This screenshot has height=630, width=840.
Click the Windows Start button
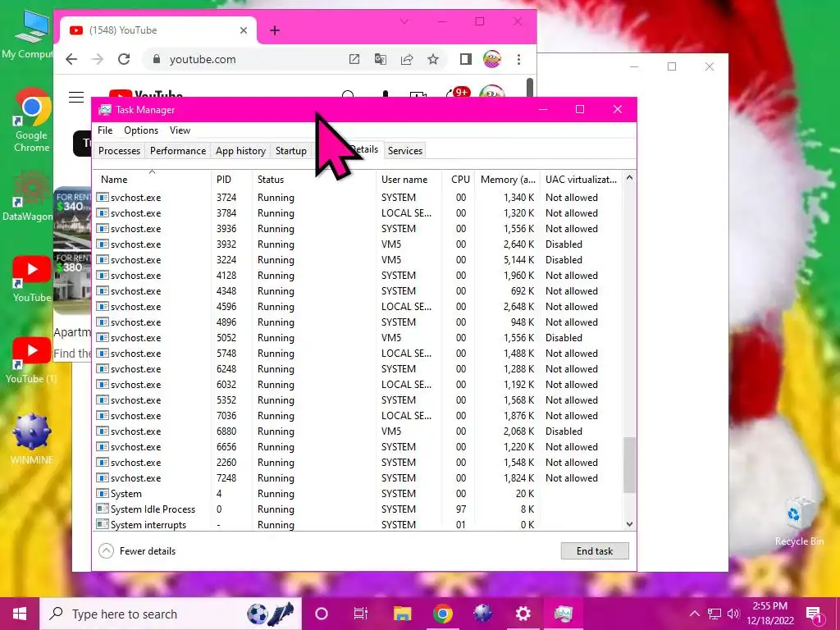(x=20, y=614)
